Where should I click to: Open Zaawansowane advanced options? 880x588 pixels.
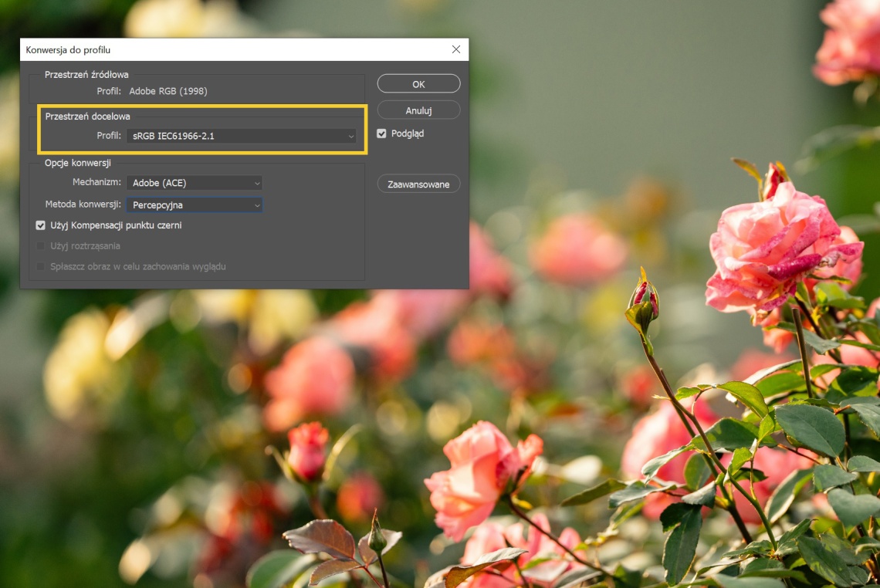418,184
